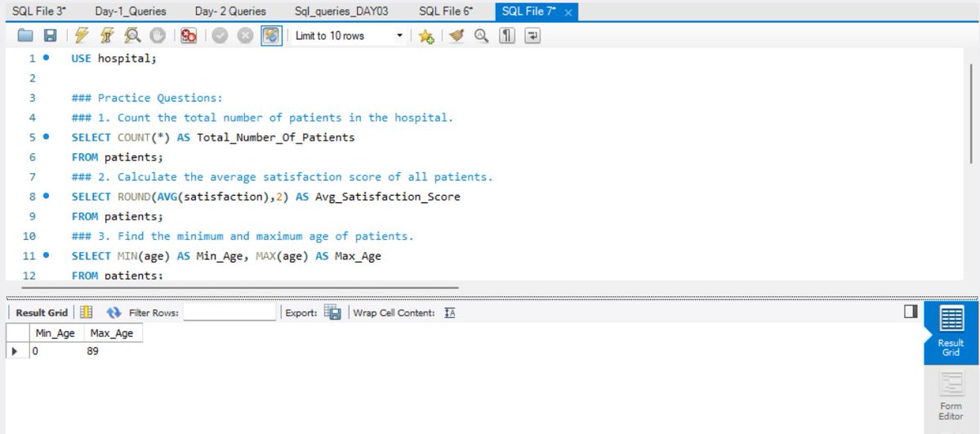Beautify the query with the broom icon
The height and width of the screenshot is (434, 980).
coord(457,36)
